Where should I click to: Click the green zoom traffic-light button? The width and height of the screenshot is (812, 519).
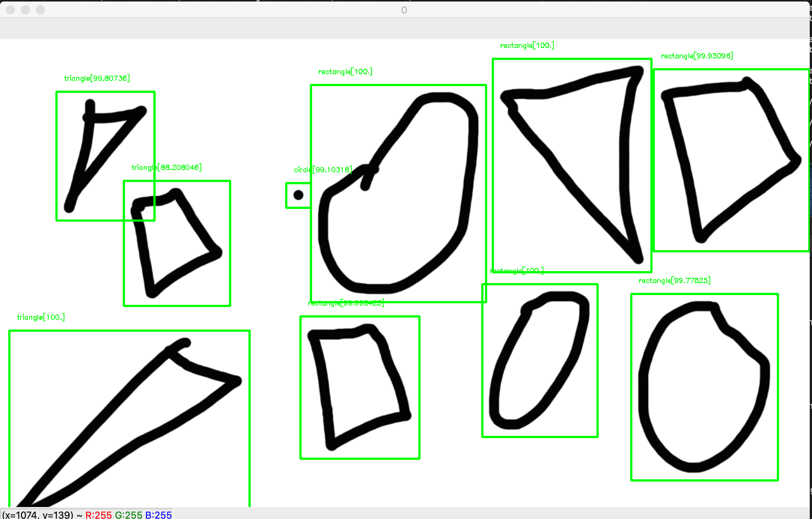[x=40, y=10]
